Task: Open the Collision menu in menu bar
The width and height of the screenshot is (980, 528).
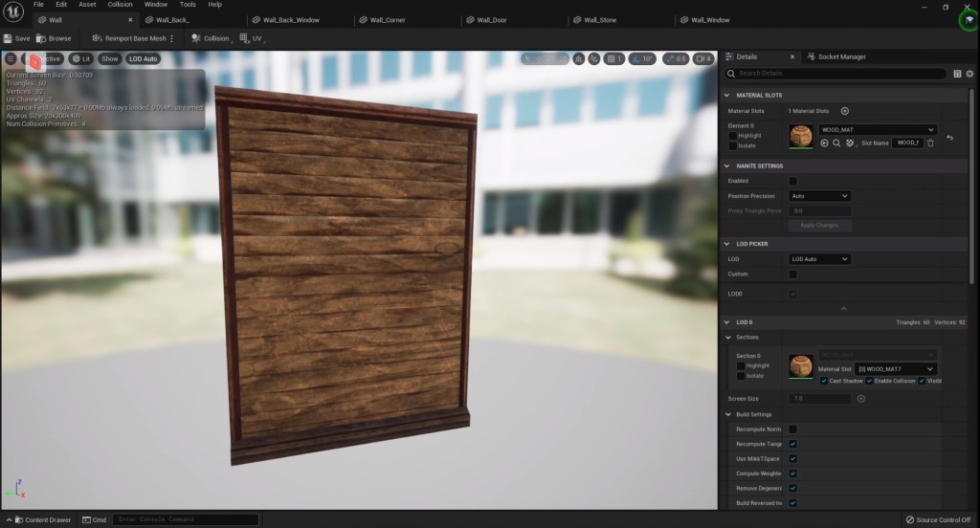Action: coord(120,5)
